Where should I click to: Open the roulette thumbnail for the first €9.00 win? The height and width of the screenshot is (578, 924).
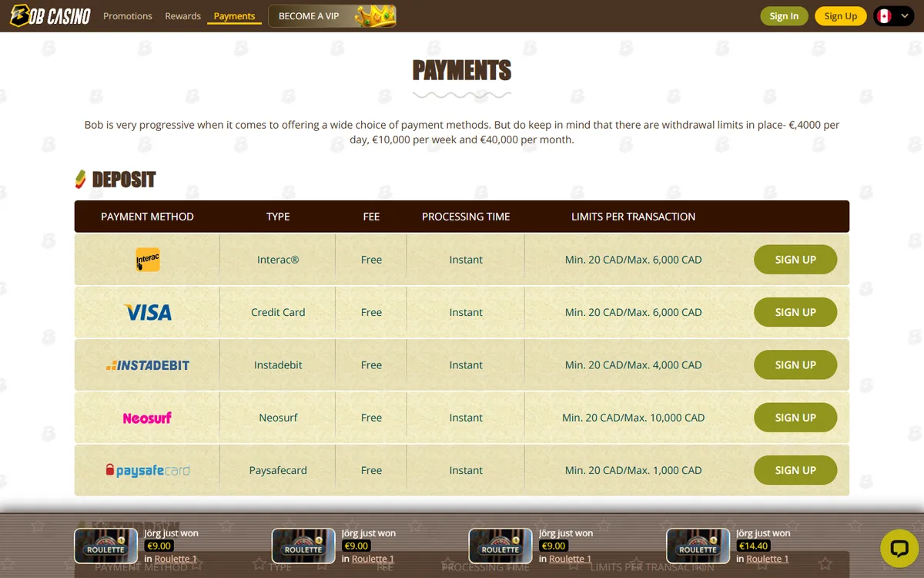(106, 546)
